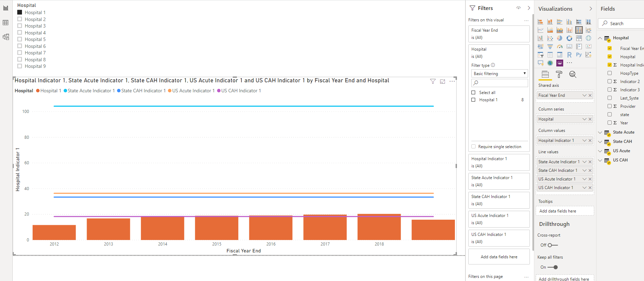Image resolution: width=644 pixels, height=281 pixels.
Task: Click Add data fields here in Filters
Action: 499,257
